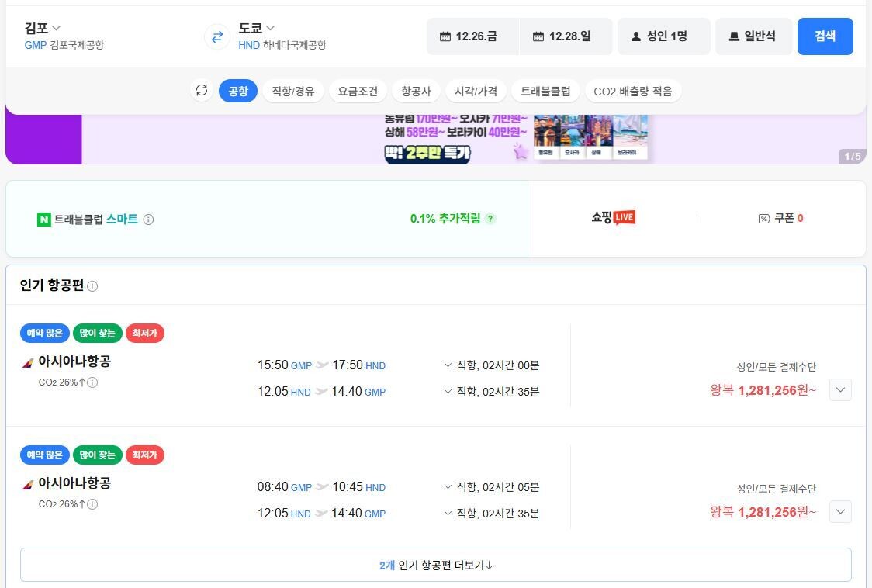Image resolution: width=872 pixels, height=588 pixels.
Task: Click 왕복 1,281,256원 price on second flight
Action: tap(763, 512)
